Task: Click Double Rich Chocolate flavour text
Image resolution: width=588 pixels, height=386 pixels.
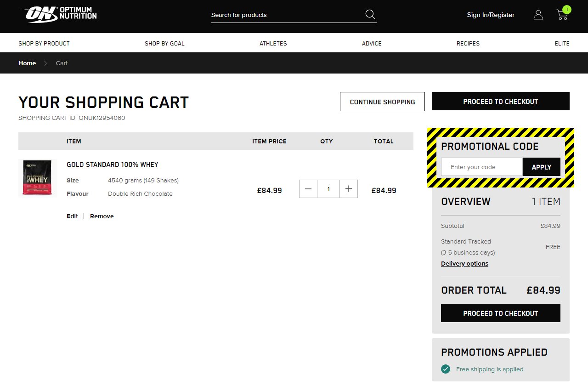Action: 140,193
